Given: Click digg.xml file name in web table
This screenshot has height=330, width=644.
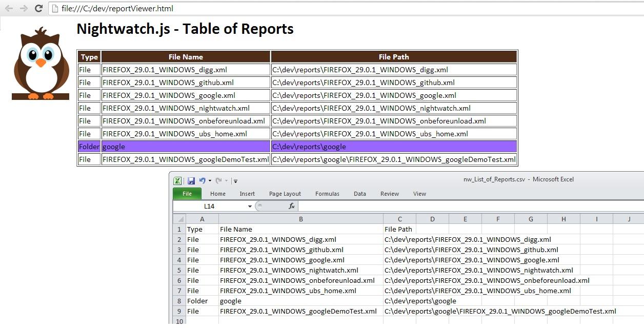Looking at the screenshot, I should (186, 70).
